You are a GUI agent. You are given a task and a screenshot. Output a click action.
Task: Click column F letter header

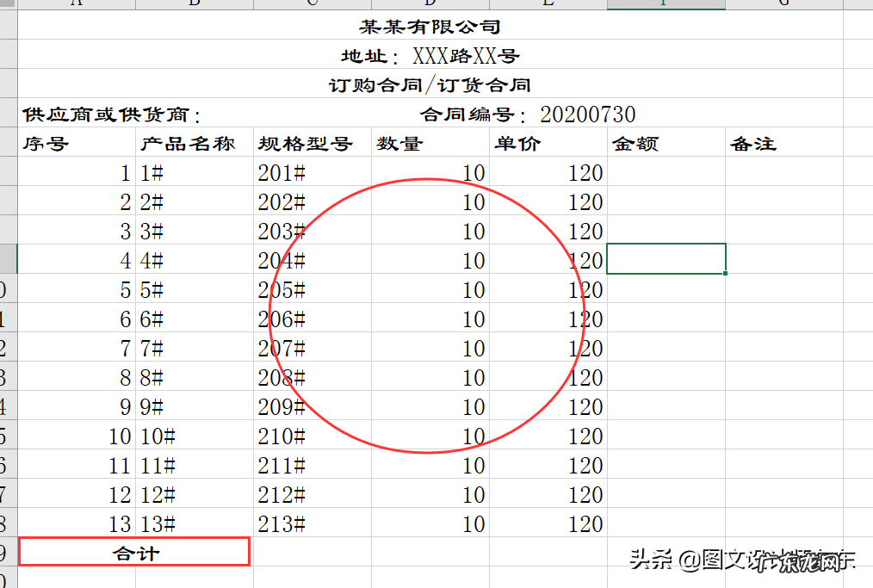pos(664,4)
